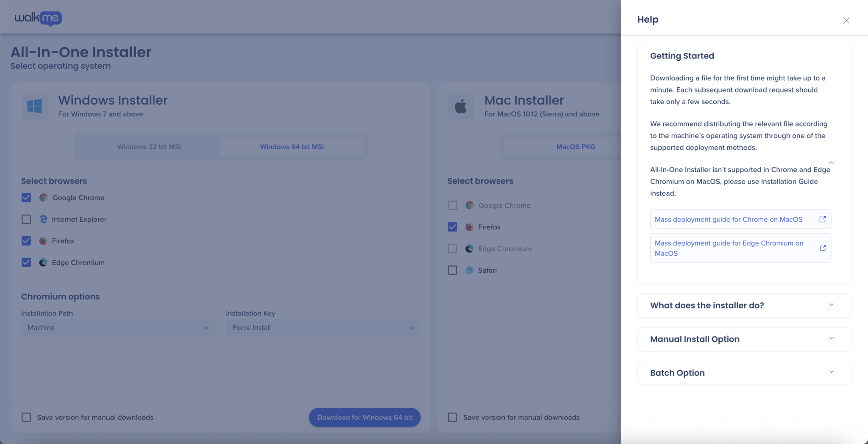The image size is (868, 444).
Task: Select the MacOS PKG option
Action: tap(575, 147)
